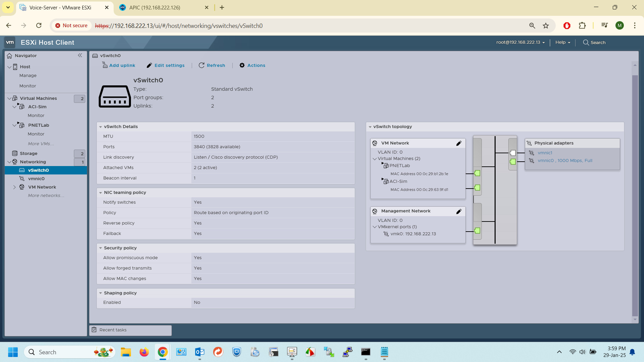
Task: Edit the Management Network port group pencil
Action: (459, 211)
